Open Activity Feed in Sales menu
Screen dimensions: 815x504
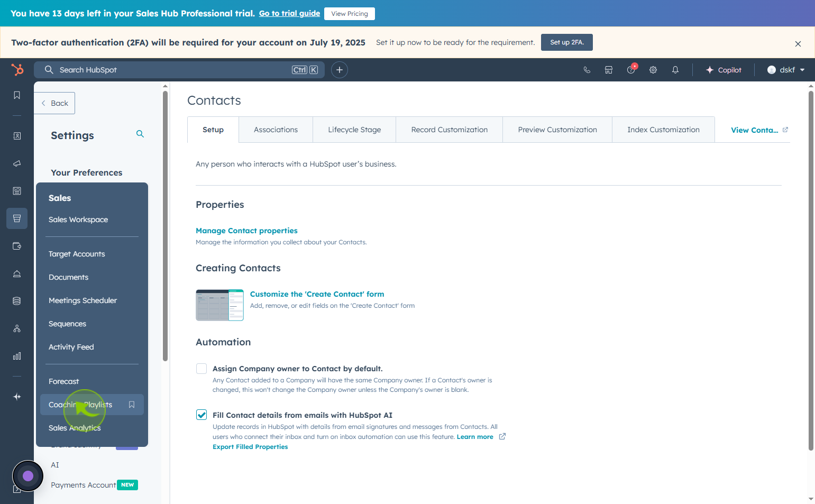coord(71,347)
